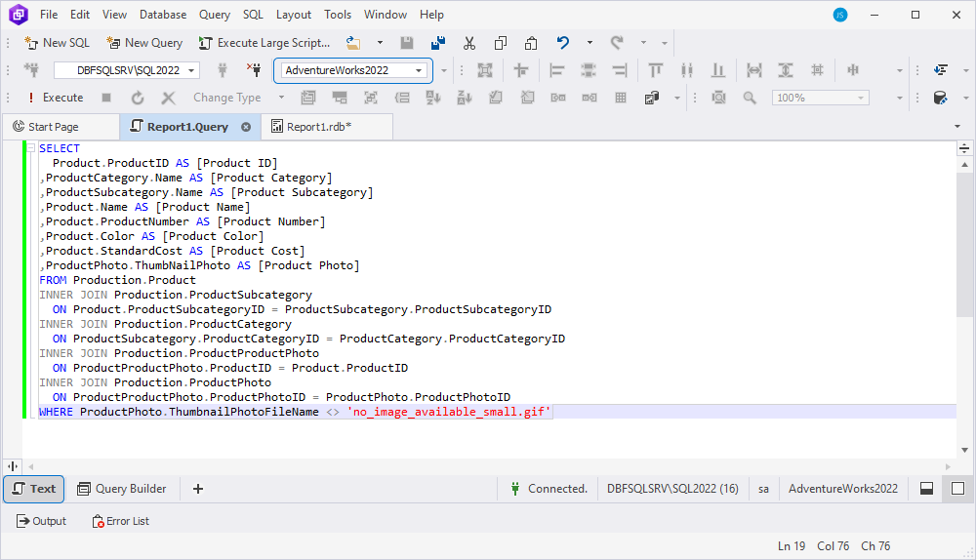Click the editor split handle above scrollbar
The image size is (976, 560).
[964, 148]
